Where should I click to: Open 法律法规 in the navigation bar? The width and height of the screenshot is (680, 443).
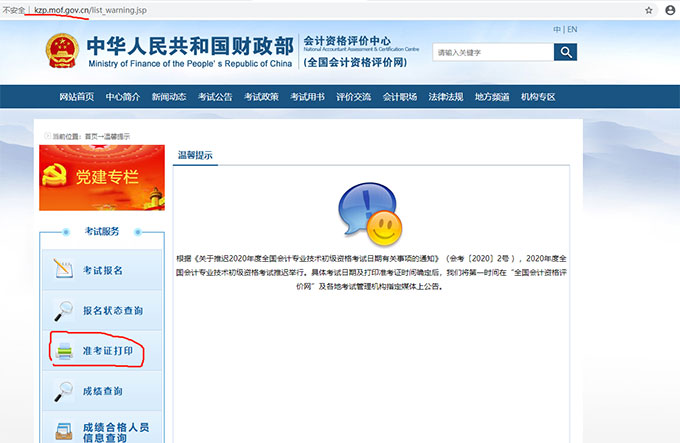click(445, 97)
